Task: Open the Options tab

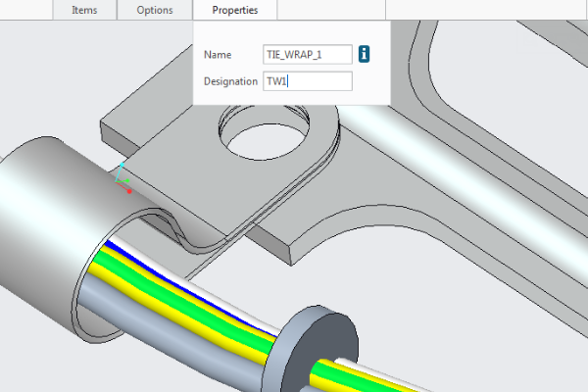Action: [x=155, y=10]
